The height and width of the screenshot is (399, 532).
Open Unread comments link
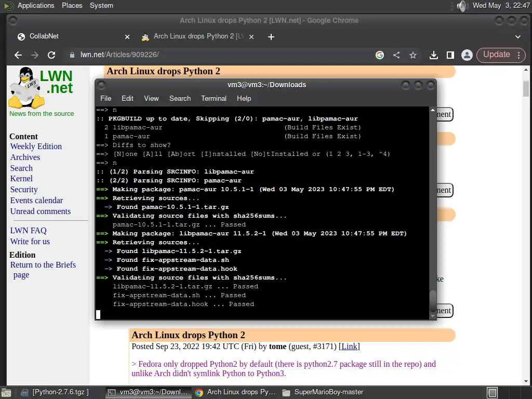[41, 211]
